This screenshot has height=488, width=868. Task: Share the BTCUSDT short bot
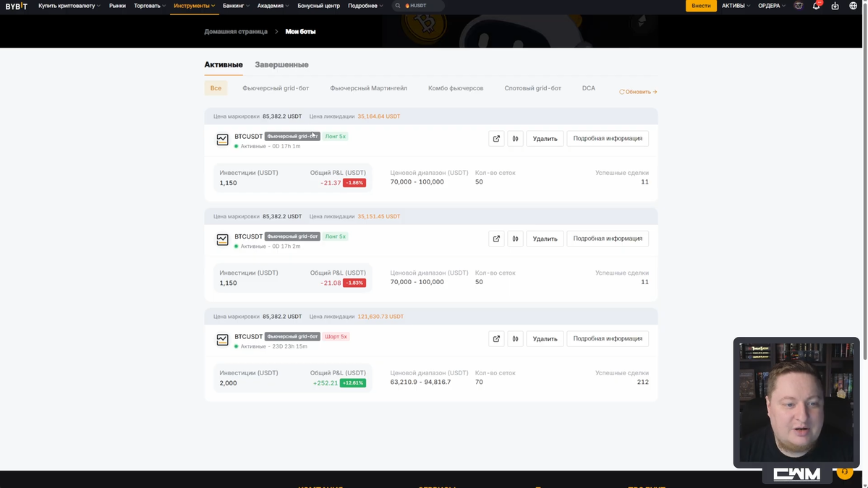click(496, 338)
